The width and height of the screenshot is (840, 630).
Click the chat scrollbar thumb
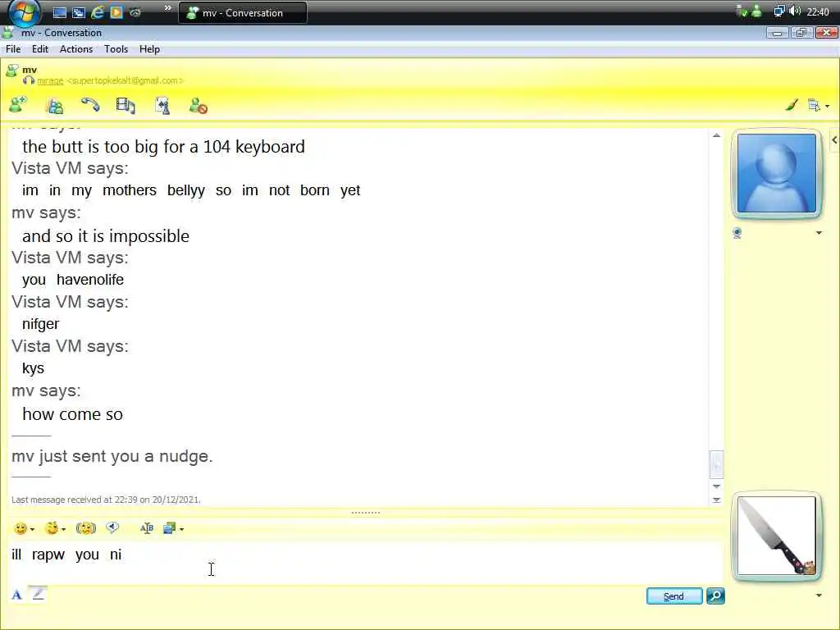(x=716, y=464)
